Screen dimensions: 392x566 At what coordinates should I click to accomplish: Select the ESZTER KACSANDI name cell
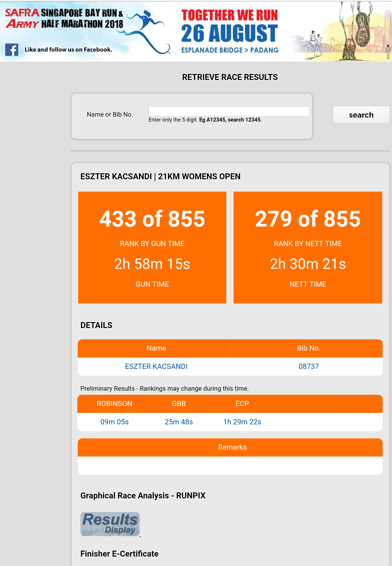coord(156,366)
